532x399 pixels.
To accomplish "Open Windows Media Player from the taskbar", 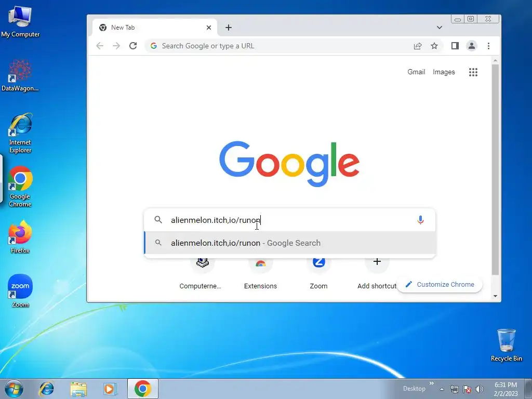I will point(109,389).
